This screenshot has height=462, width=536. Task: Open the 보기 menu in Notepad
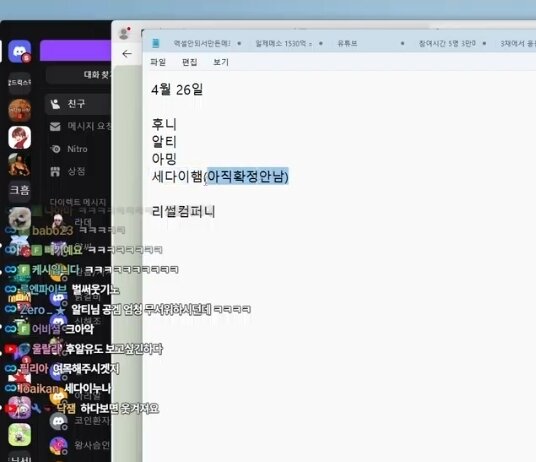click(221, 62)
